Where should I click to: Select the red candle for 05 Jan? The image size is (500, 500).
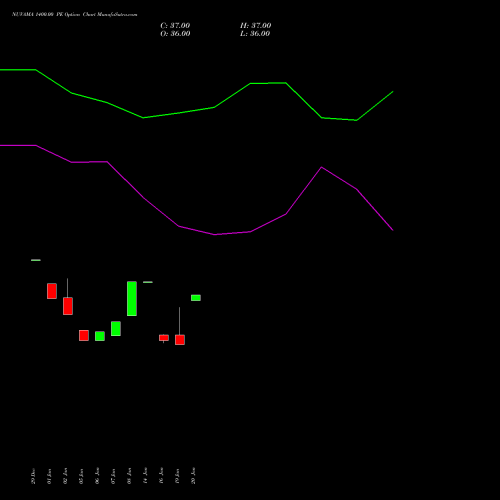coord(84,335)
